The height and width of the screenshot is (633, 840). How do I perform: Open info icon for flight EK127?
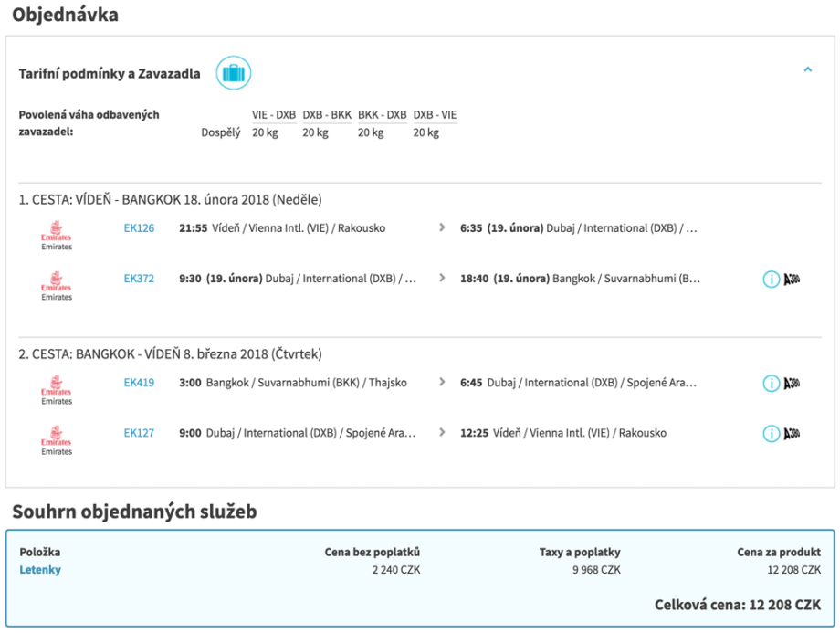click(772, 433)
